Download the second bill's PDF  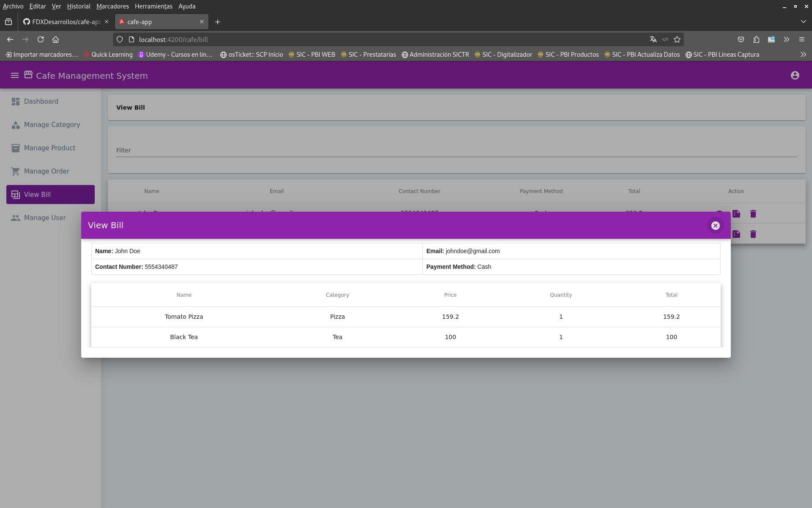click(x=736, y=234)
